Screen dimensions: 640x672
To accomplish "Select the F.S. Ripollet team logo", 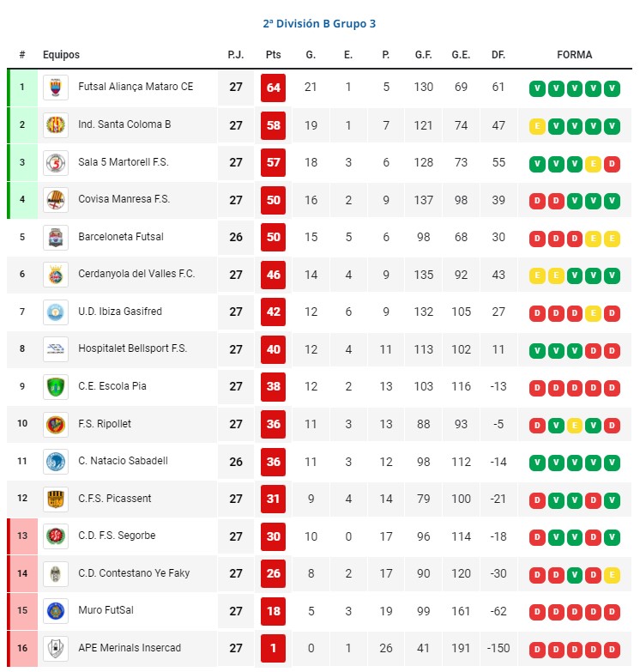I will tap(56, 424).
